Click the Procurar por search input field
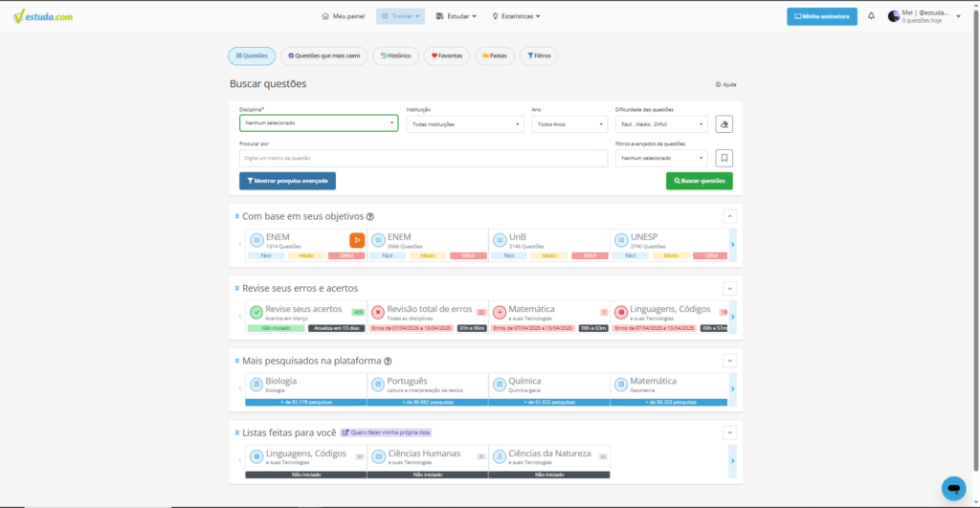The width and height of the screenshot is (980, 508). click(423, 158)
